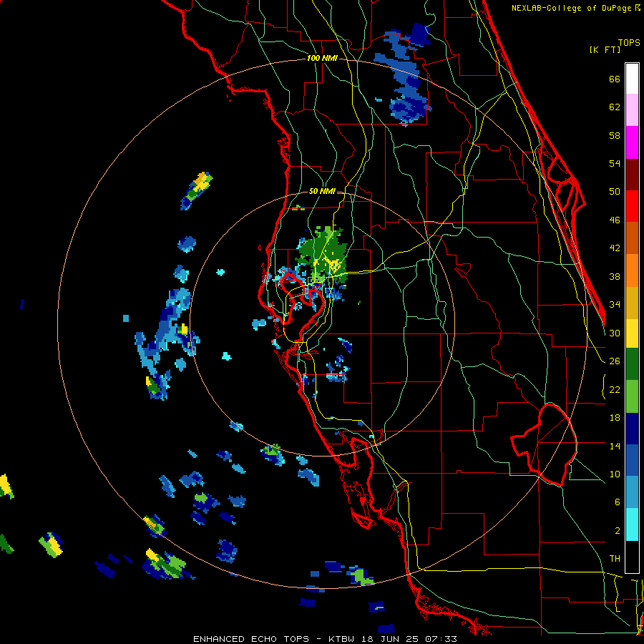Click the legend value 46
Screen dimensions: 644x644
[615, 220]
